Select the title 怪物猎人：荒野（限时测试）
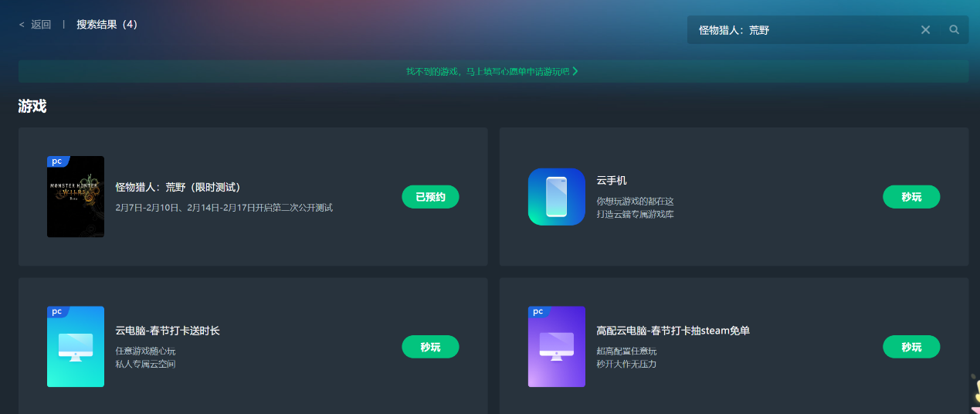Screen dimensions: 980x414 [x=179, y=187]
